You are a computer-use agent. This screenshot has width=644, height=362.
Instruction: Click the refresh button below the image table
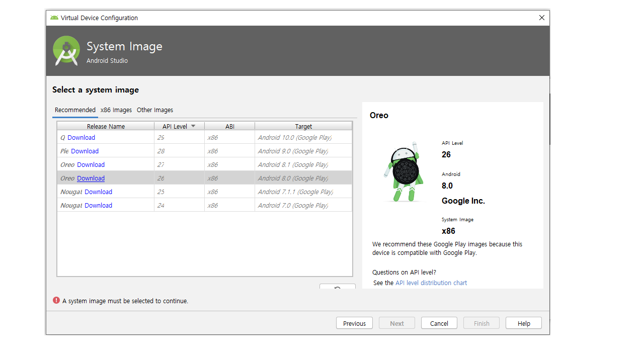337,288
